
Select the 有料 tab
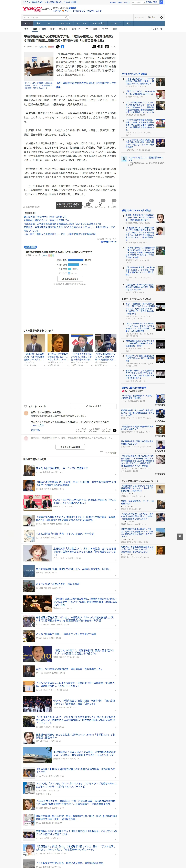[x=128, y=24]
